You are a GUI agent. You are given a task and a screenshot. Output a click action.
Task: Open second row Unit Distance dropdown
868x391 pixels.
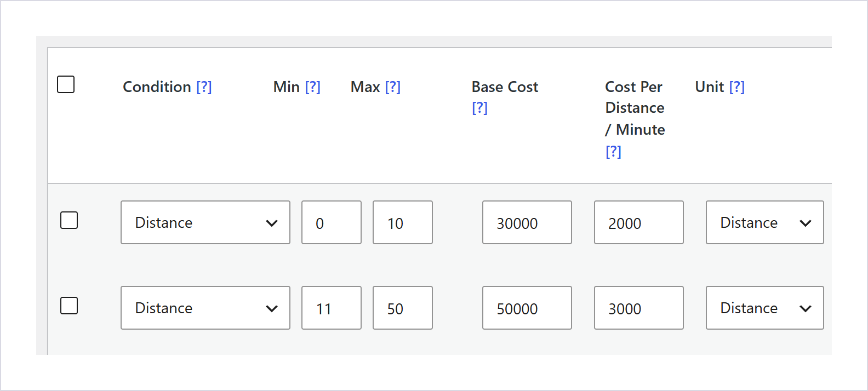point(765,308)
